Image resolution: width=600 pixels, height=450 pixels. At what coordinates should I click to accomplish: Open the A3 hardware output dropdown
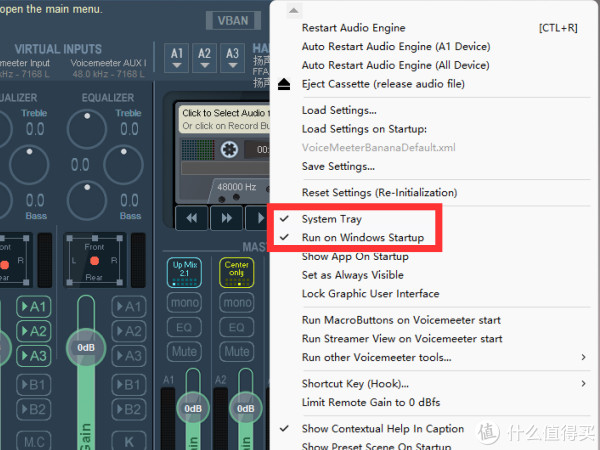(233, 58)
